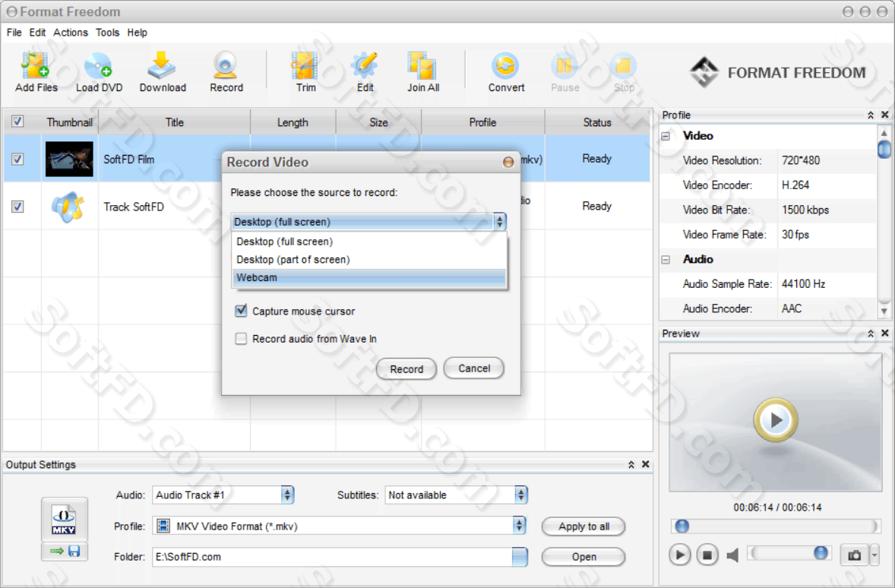Click the Folder browse button
Screen dimensions: 895x588
point(520,557)
